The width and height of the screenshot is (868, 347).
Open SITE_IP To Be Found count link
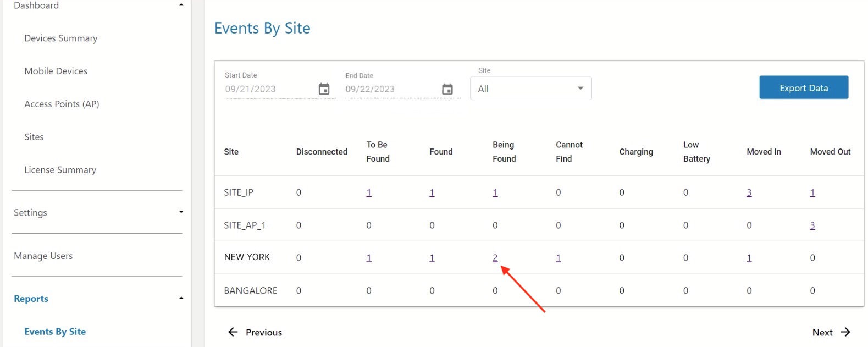[369, 192]
